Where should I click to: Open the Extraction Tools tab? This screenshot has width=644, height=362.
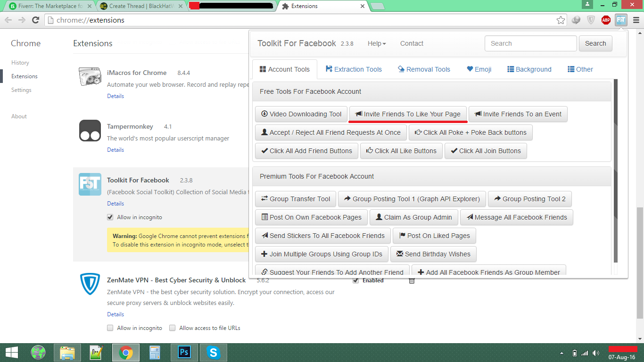pyautogui.click(x=354, y=69)
